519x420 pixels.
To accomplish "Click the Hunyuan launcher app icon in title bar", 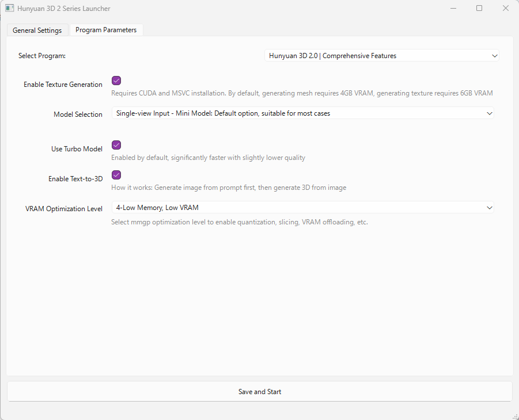I will (x=10, y=9).
